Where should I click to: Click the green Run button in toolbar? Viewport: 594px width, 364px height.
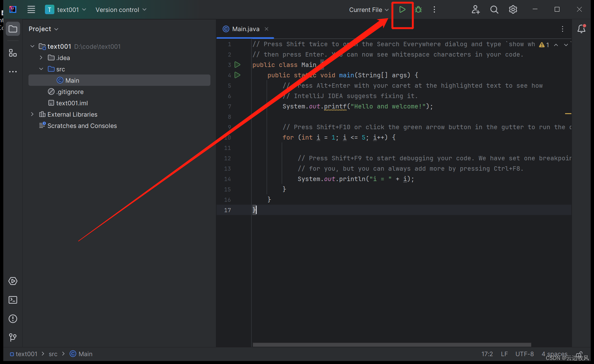pyautogui.click(x=402, y=10)
